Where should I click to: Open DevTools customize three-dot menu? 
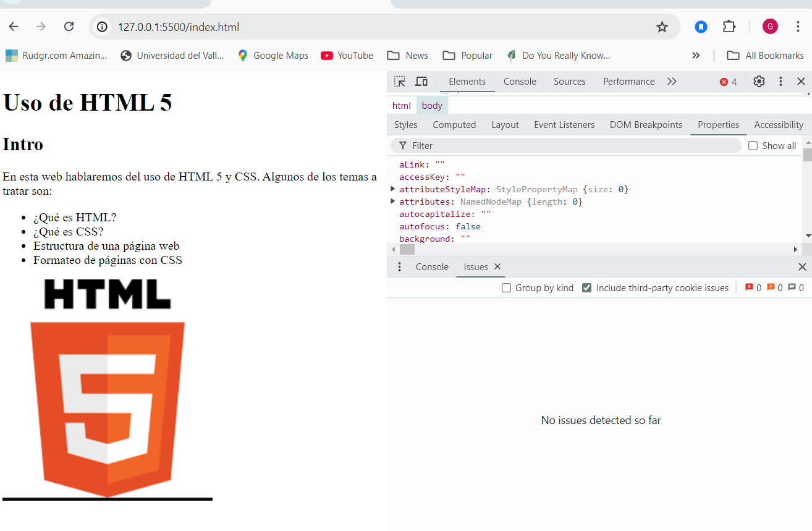pos(780,82)
